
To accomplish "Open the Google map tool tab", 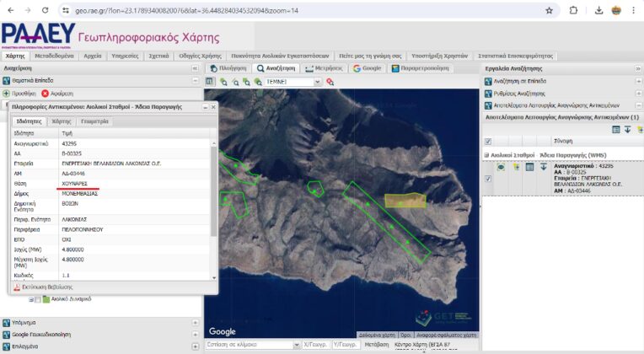I will 368,68.
